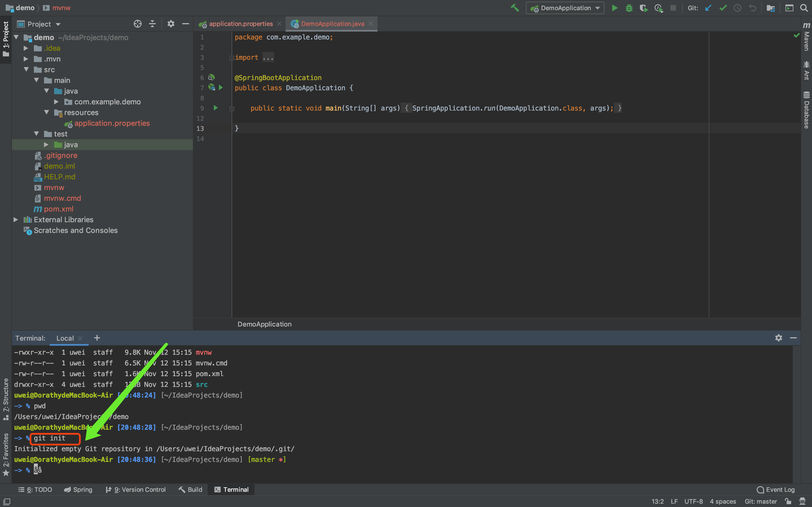This screenshot has width=812, height=507.
Task: Click the Git: master branch widget
Action: point(760,501)
